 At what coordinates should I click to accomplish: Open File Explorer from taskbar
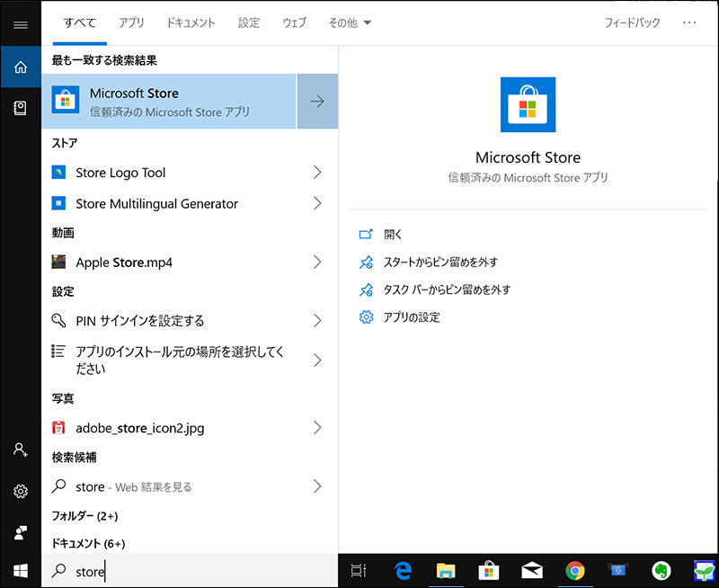pos(446,571)
